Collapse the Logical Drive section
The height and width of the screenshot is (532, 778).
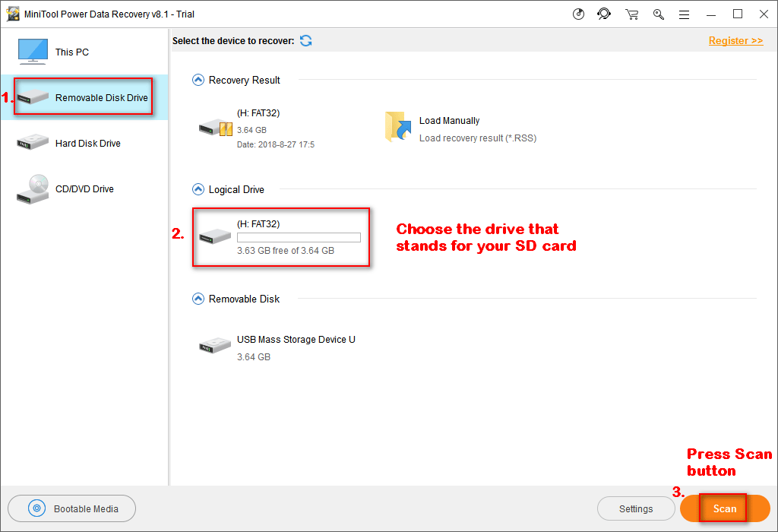[198, 189]
